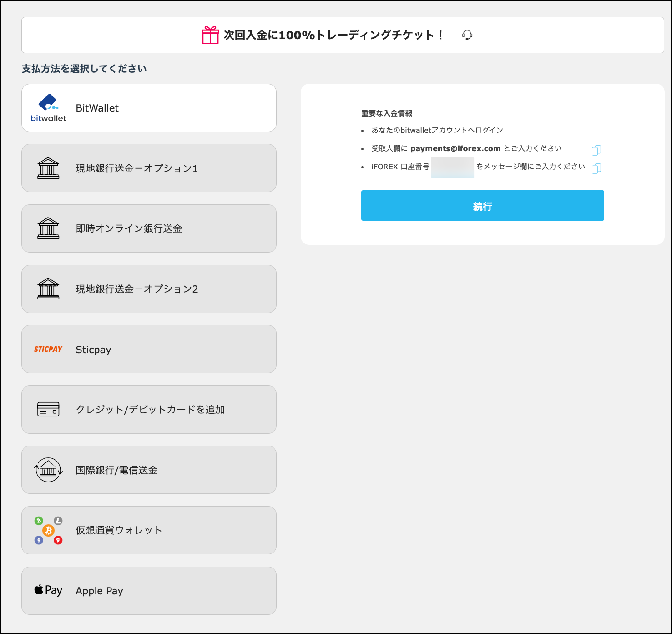
Task: Click the circular bank transfer icon on 国際銀行/電信送金
Action: (48, 470)
